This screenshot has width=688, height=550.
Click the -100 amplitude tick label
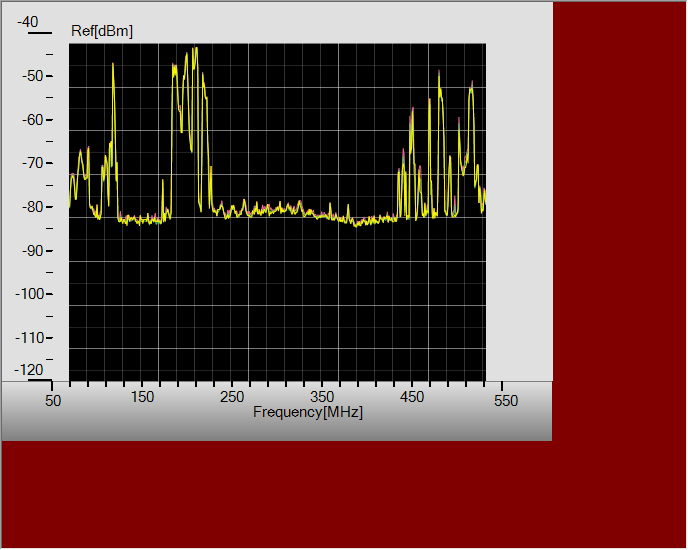(30, 294)
